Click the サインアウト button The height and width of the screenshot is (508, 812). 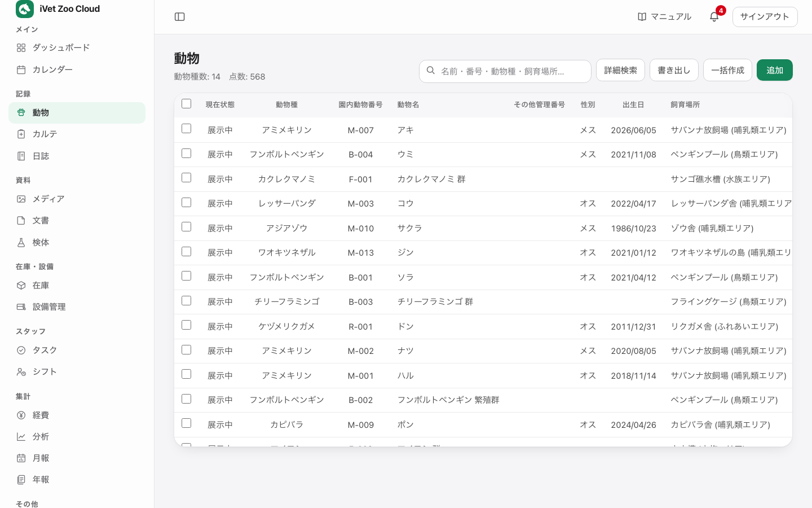(x=765, y=17)
